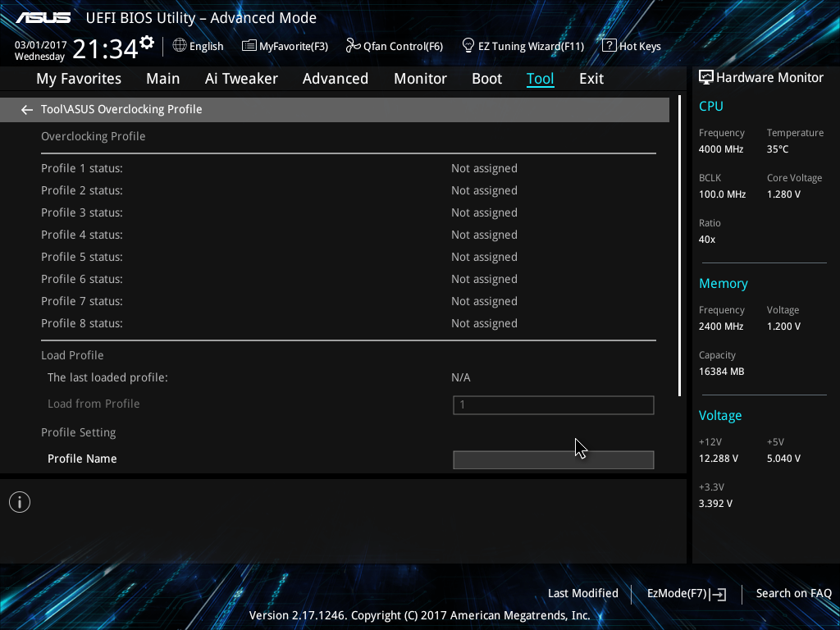
Task: Click the CPU frequency 4000 MHz value
Action: coord(721,149)
